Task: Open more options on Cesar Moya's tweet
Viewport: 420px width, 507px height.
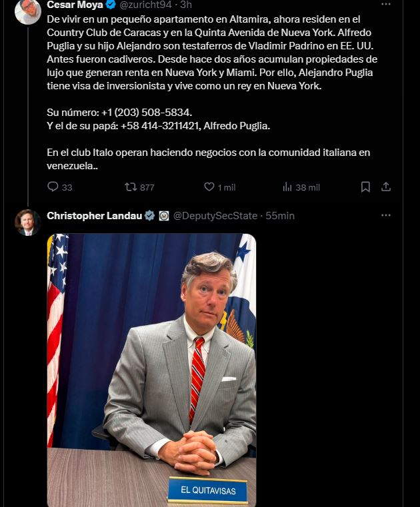Action: coord(386,5)
